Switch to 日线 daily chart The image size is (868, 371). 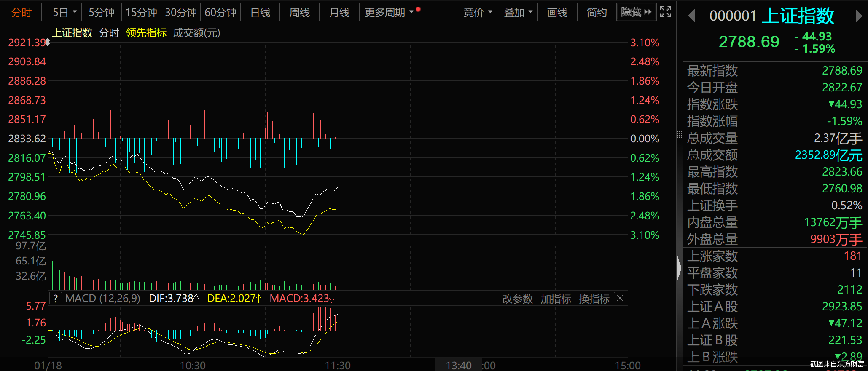(260, 12)
